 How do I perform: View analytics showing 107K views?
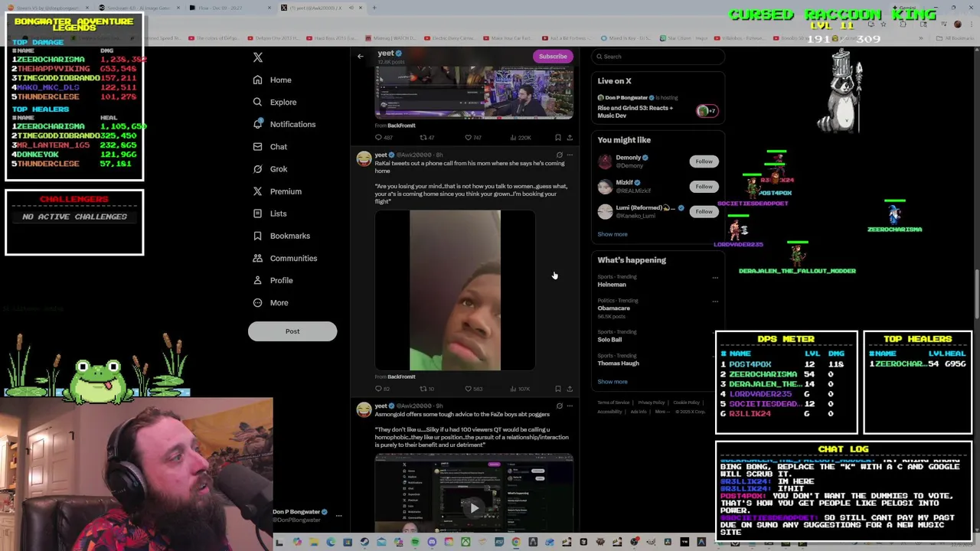(520, 389)
